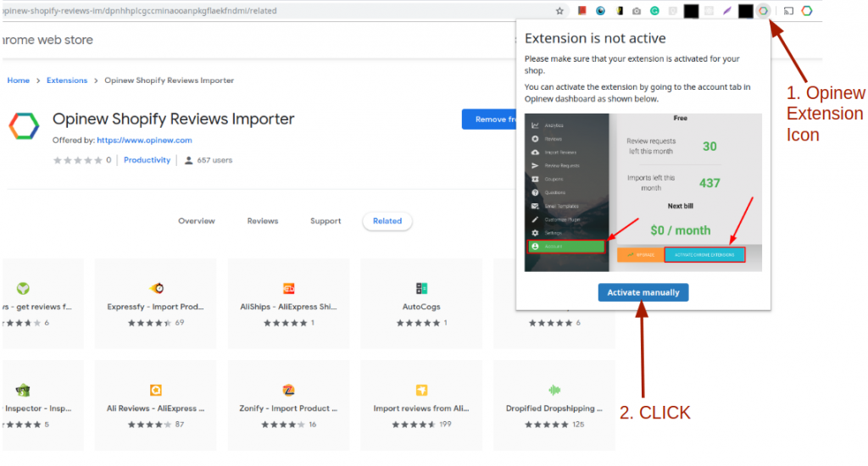The width and height of the screenshot is (868, 466).
Task: Switch to the Reviews tab
Action: click(x=263, y=221)
